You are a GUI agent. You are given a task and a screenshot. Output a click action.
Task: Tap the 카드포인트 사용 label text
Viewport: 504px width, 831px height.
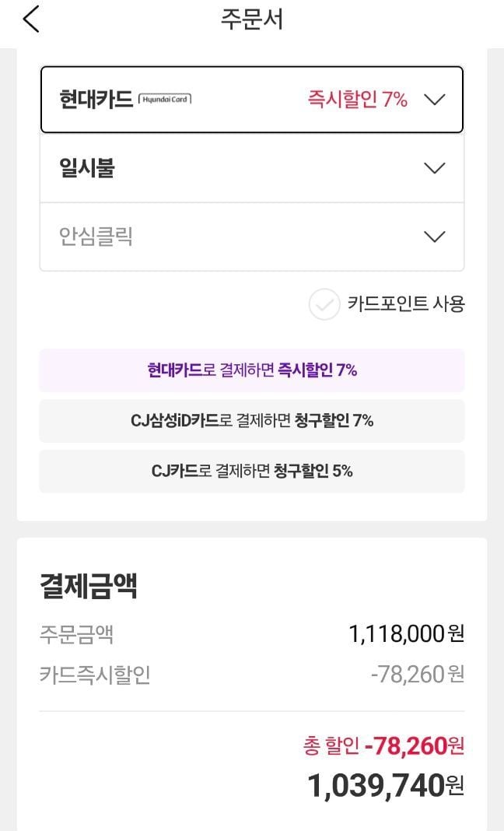(x=406, y=304)
